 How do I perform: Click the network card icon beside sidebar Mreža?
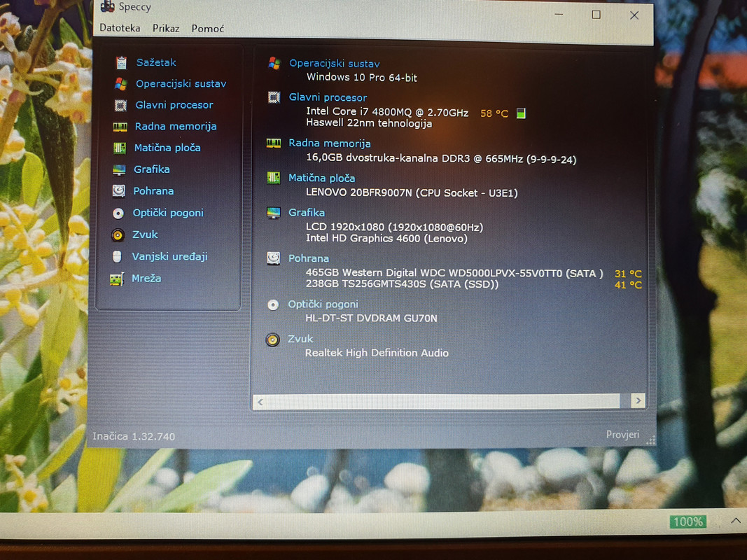(x=117, y=279)
